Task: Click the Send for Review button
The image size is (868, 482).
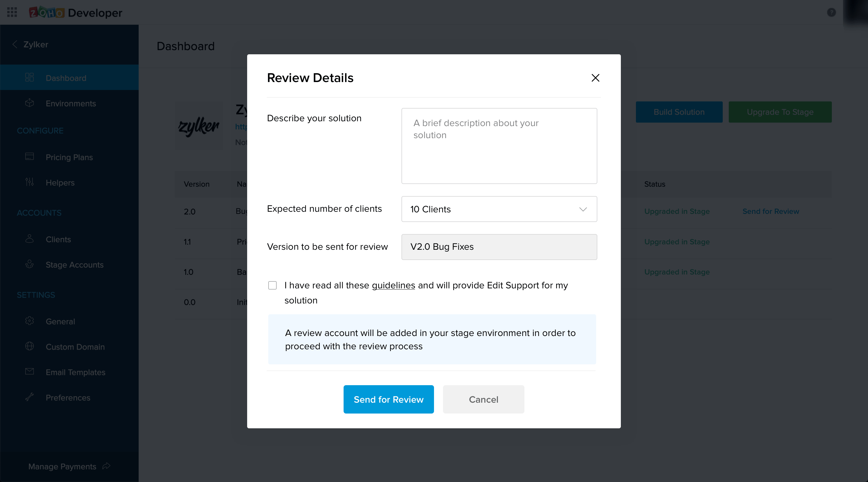Action: [388, 399]
